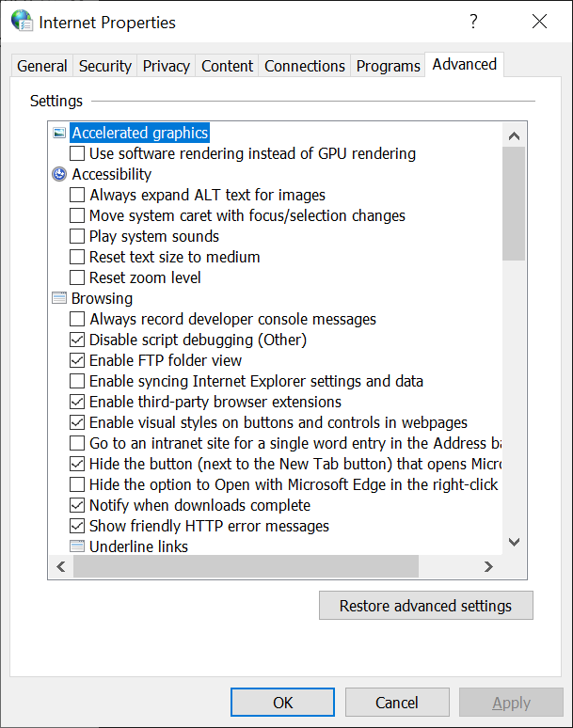Select the Browsing tree item label
The image size is (573, 728).
(102, 298)
